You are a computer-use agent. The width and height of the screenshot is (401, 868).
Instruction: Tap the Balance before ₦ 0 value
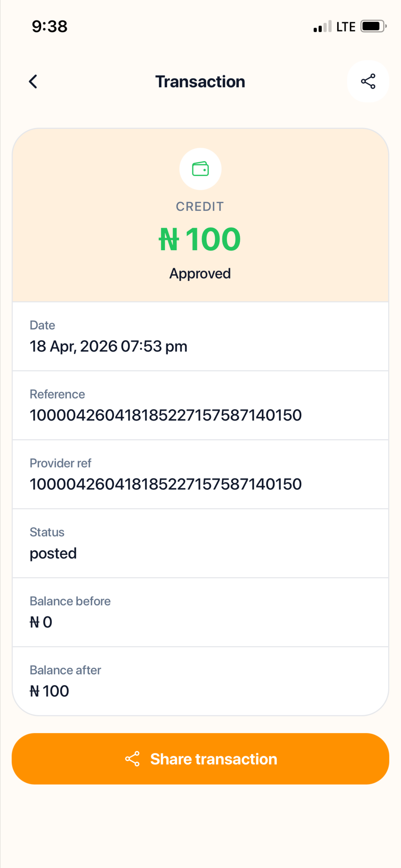coord(41,622)
